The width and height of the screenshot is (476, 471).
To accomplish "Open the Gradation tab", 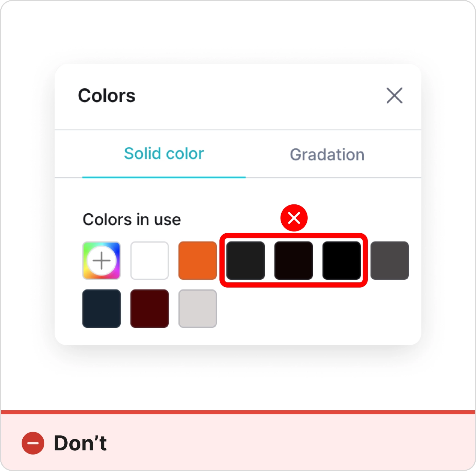I will [327, 155].
